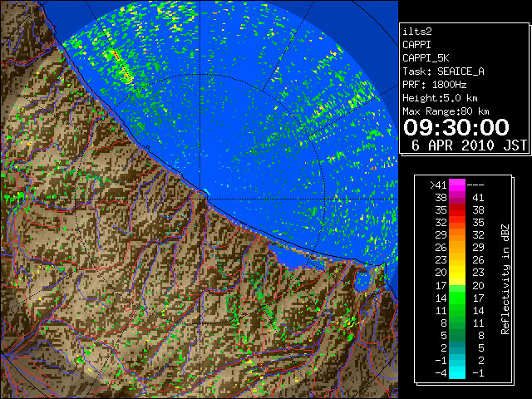
Task: Click the '>41' legend value
Action: pos(438,185)
